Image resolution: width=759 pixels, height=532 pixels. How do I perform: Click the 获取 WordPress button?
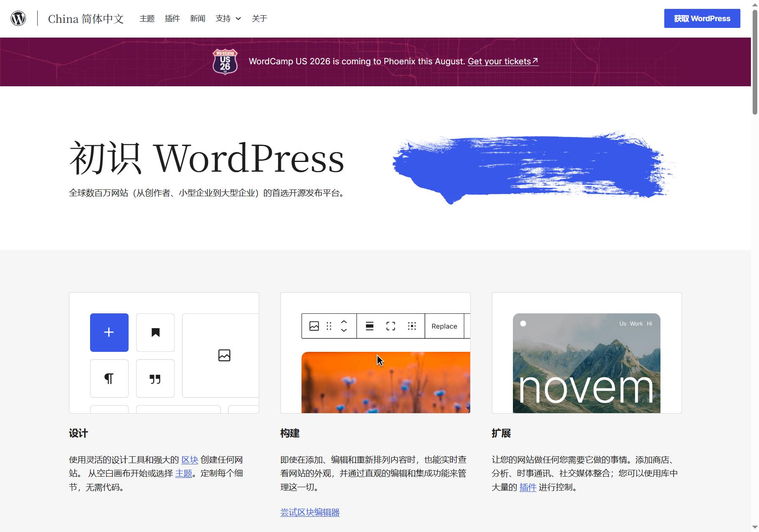[702, 19]
